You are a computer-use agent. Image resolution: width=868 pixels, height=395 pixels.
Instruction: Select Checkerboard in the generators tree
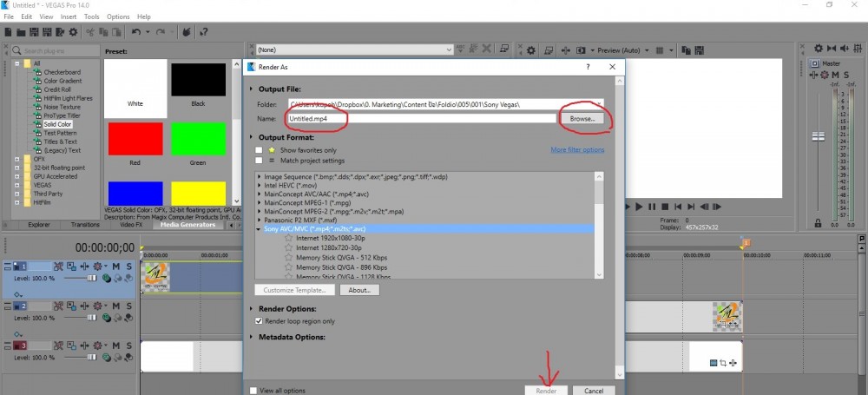click(x=62, y=72)
